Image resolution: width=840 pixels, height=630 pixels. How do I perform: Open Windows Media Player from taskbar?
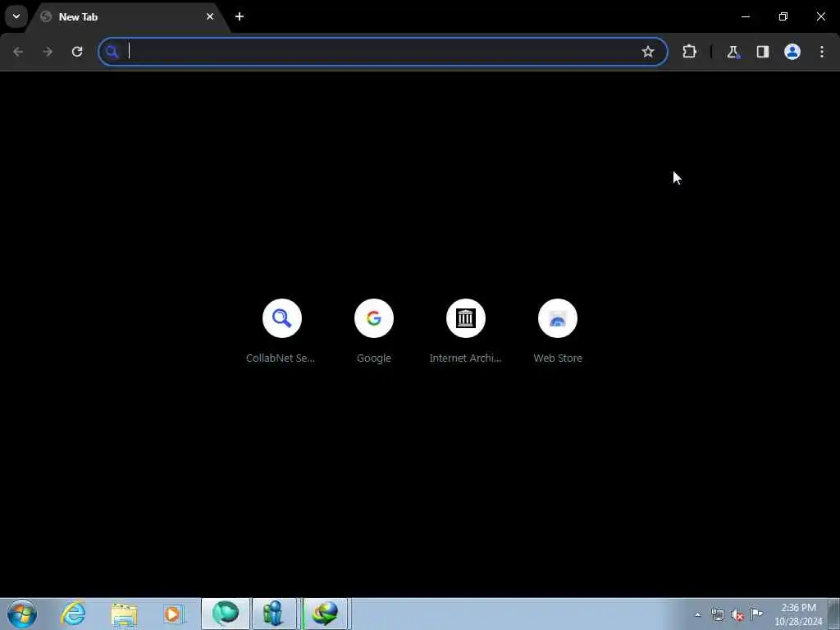(173, 614)
